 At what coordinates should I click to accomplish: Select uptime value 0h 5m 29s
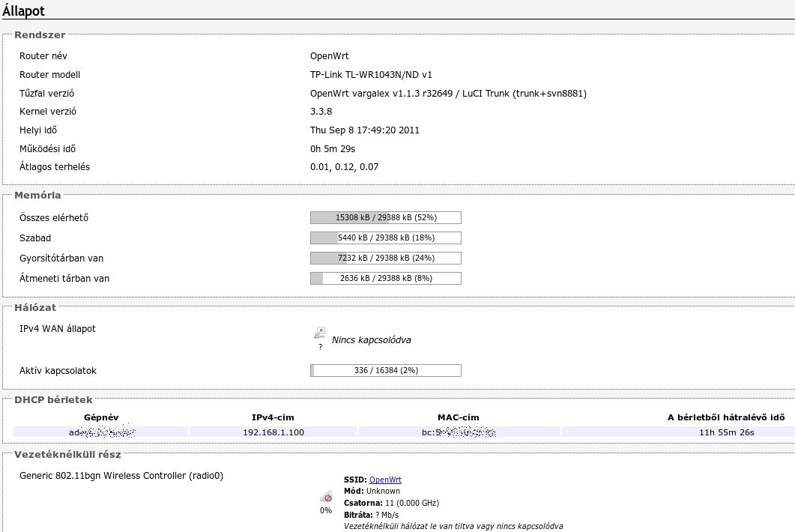point(333,149)
